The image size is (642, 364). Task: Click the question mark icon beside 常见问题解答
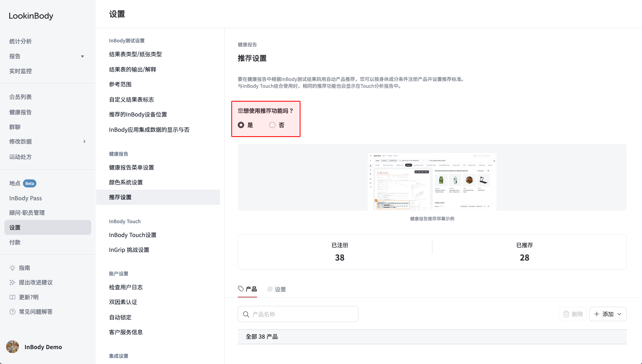(x=12, y=312)
